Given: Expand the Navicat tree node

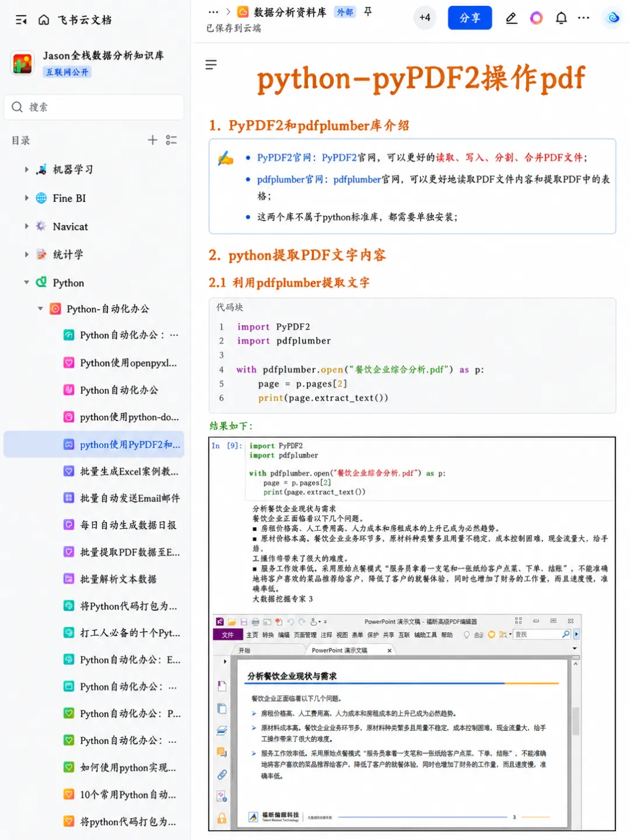Looking at the screenshot, I should [x=26, y=226].
